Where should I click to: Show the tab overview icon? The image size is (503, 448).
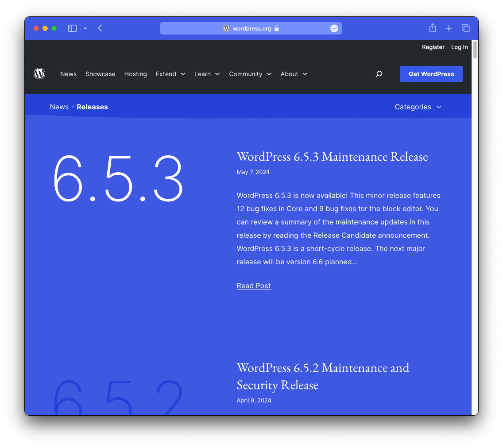coord(465,28)
